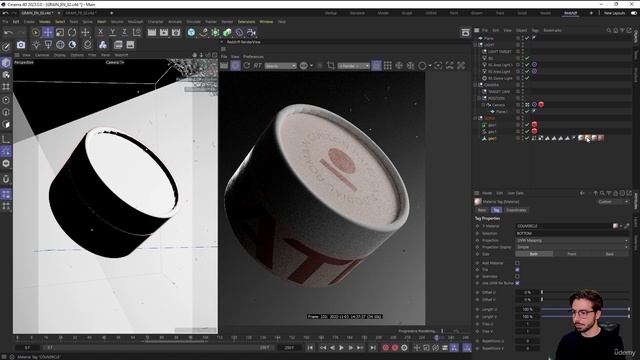Click the search icon in Object Manager

coord(609,30)
